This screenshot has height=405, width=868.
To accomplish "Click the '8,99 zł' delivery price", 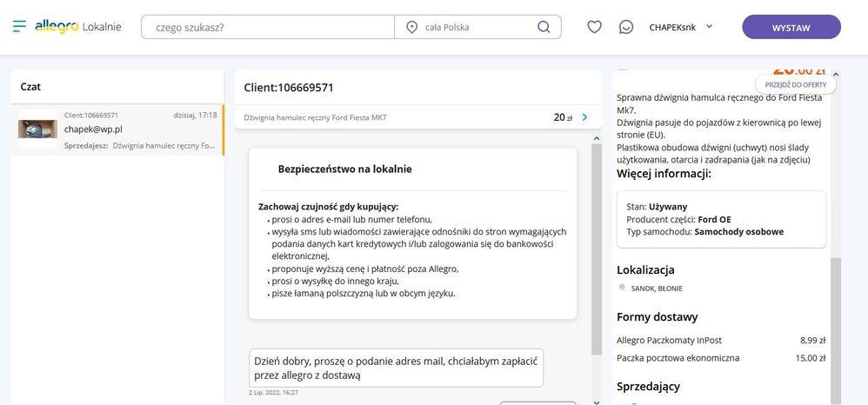I will [x=812, y=341].
